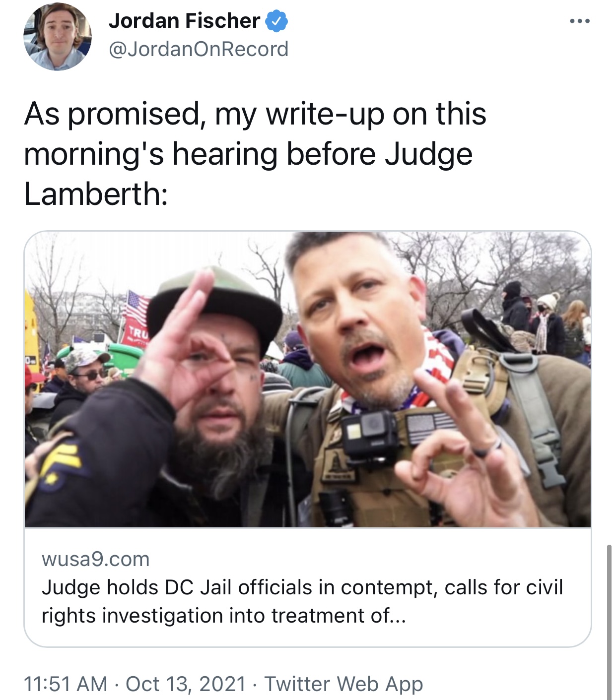
Task: Open the article preview image
Action: (308, 380)
